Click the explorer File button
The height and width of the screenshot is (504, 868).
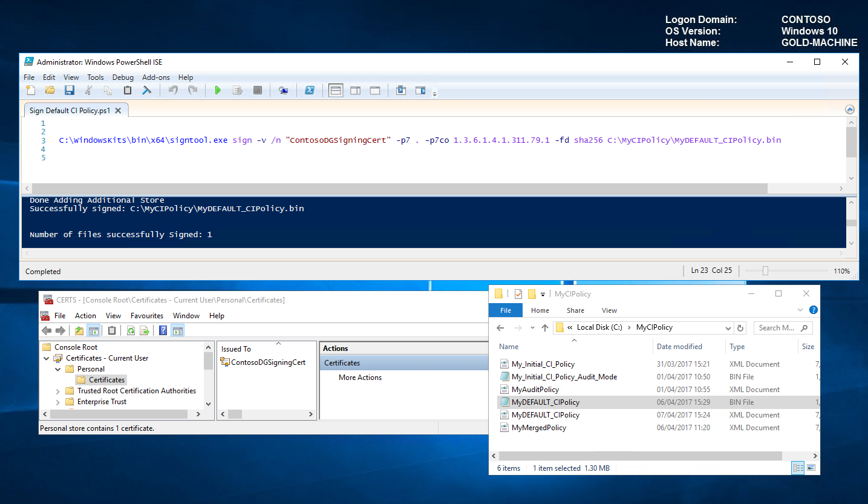point(506,310)
